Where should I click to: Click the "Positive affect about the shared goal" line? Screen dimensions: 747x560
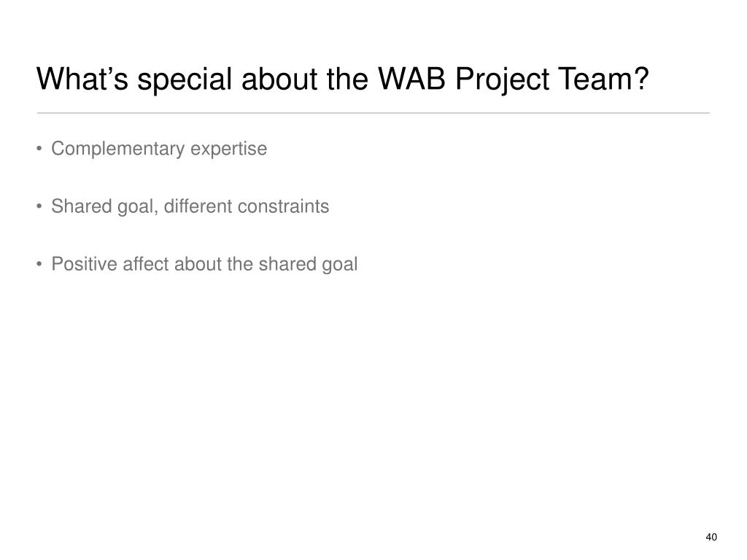click(x=204, y=265)
